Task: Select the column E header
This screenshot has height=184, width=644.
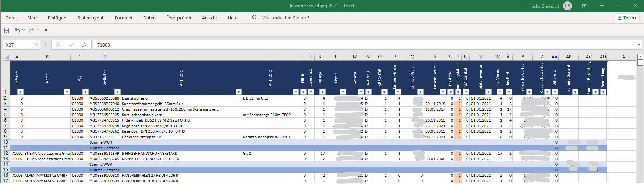Action: point(181,57)
